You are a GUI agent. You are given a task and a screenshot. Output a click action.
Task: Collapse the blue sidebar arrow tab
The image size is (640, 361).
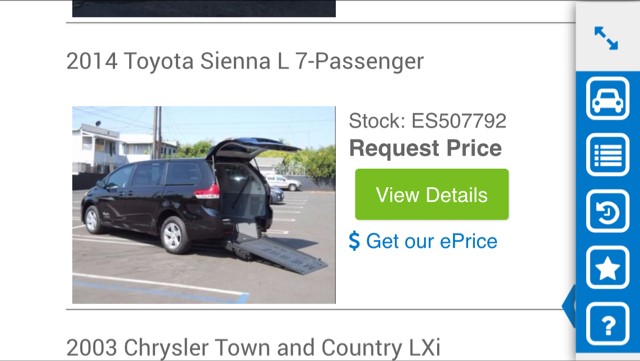point(569,305)
